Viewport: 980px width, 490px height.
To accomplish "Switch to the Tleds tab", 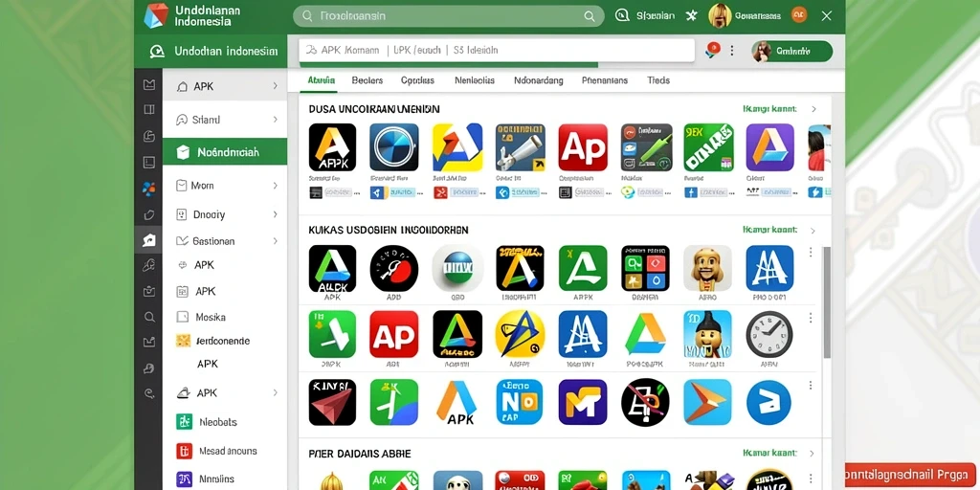I will click(658, 80).
